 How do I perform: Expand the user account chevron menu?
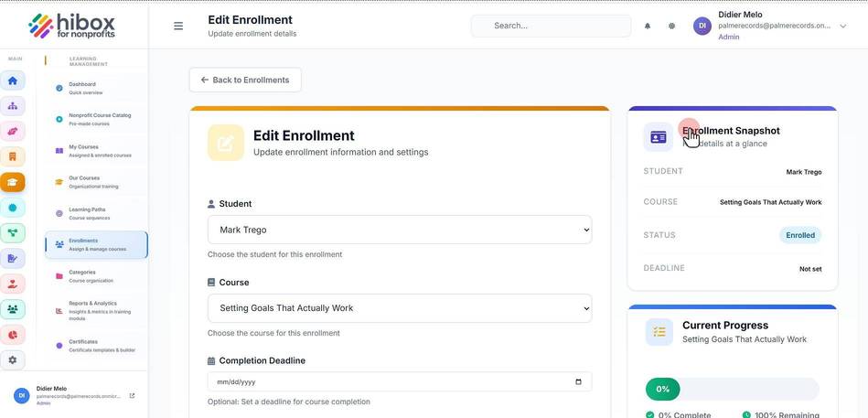click(x=842, y=26)
